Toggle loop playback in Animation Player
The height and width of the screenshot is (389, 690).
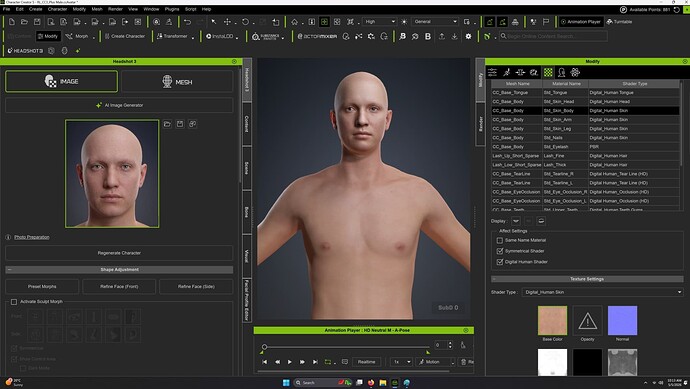coord(328,362)
